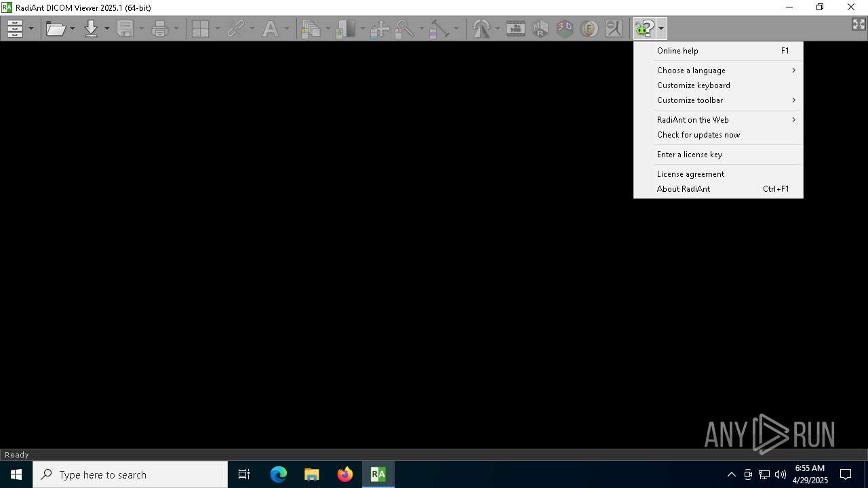Open the notifications action center icon
This screenshot has width=868, height=488.
[846, 474]
